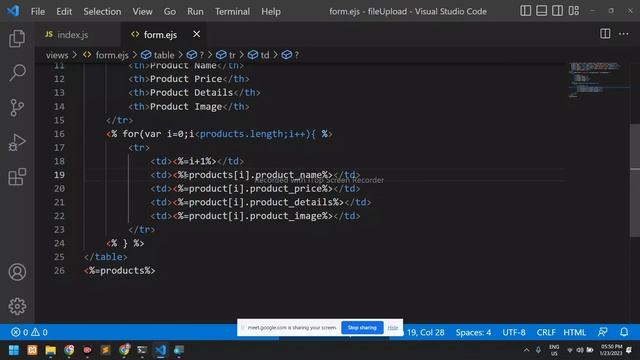This screenshot has width=640, height=360.
Task: Open Windows Start button
Action: [14, 350]
